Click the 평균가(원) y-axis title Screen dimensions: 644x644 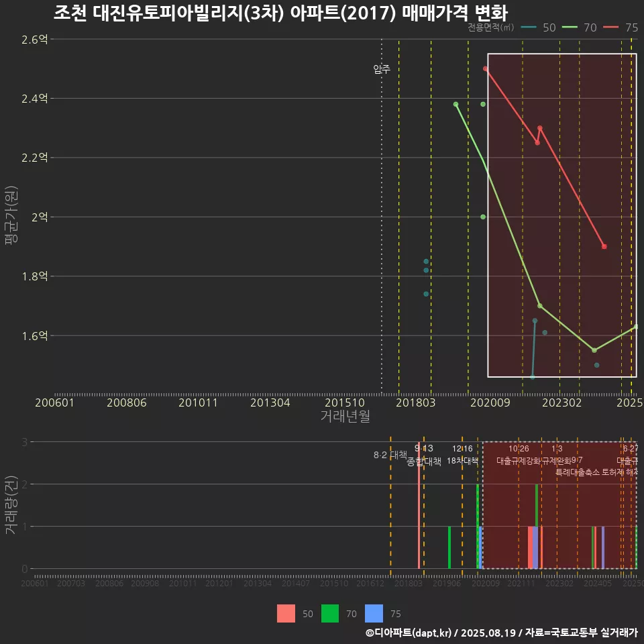(11, 215)
